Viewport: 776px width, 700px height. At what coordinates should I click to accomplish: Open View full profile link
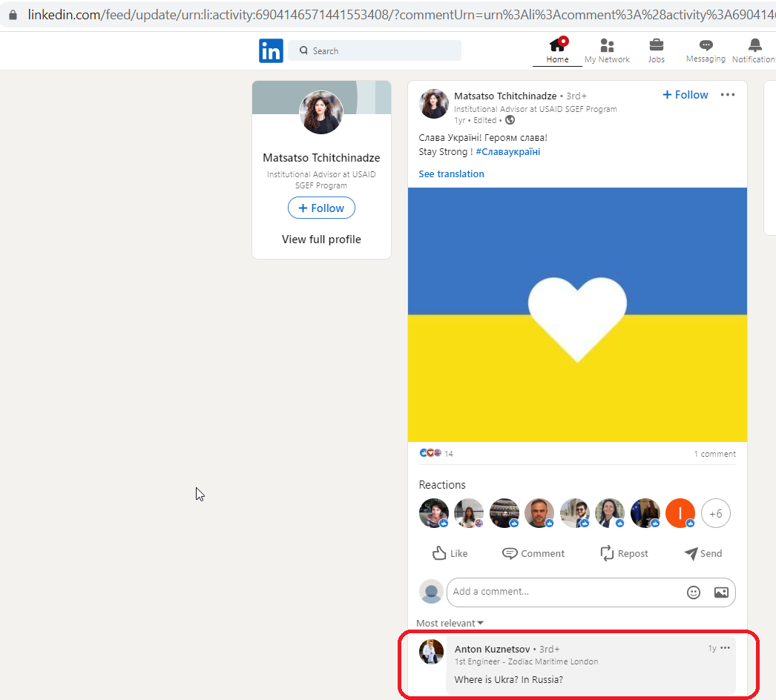(x=321, y=240)
